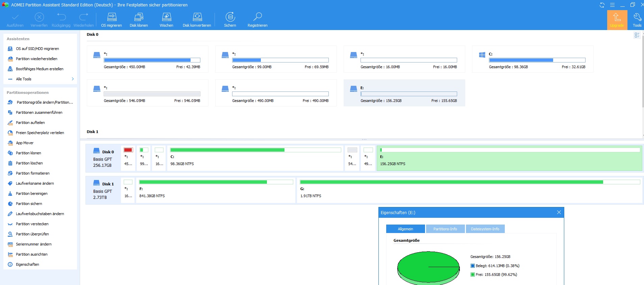Image resolution: width=644 pixels, height=285 pixels.
Task: Switch to Allgemein tab in Eigenschaften
Action: coord(405,229)
